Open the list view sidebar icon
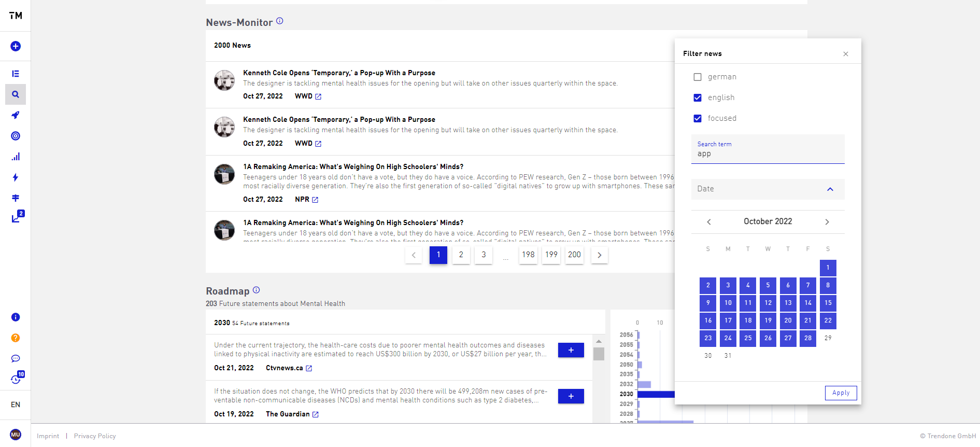This screenshot has height=447, width=980. pyautogui.click(x=16, y=74)
